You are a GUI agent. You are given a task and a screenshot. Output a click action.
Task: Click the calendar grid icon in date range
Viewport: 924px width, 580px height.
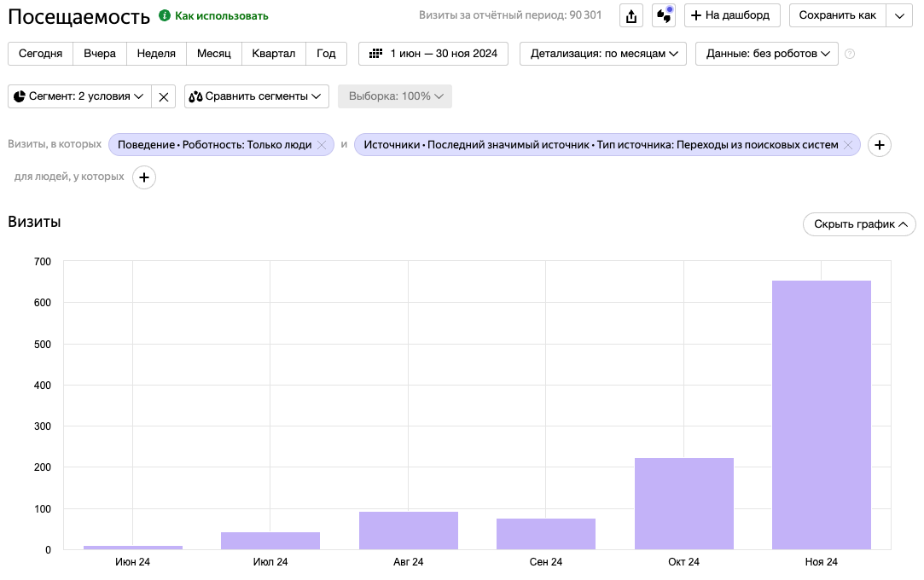(x=375, y=54)
